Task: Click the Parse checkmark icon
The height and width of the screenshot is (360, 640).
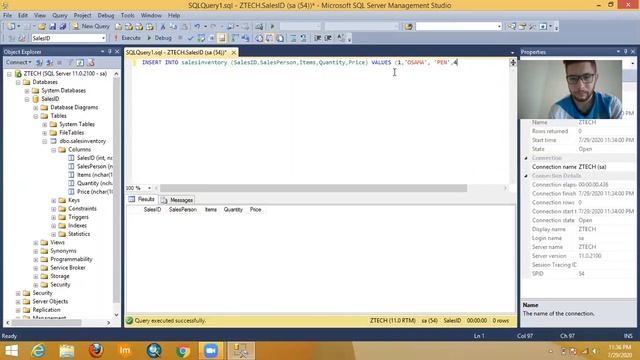Action: point(190,38)
